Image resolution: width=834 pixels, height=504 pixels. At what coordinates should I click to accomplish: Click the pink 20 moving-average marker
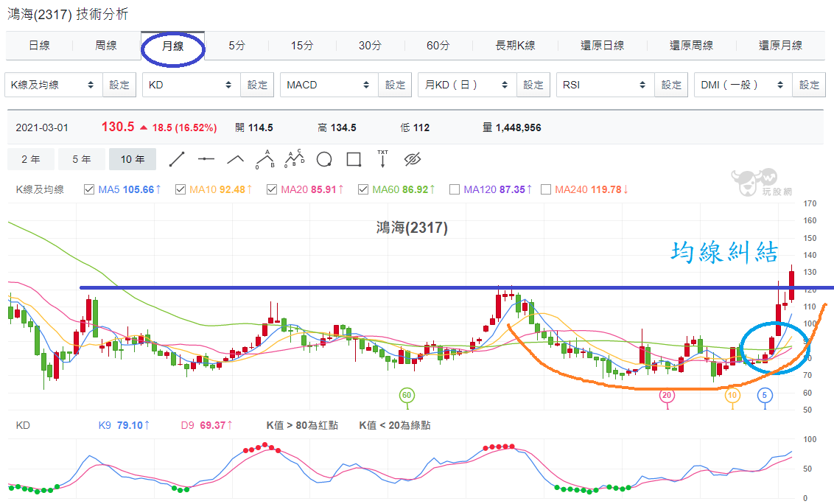coord(667,396)
